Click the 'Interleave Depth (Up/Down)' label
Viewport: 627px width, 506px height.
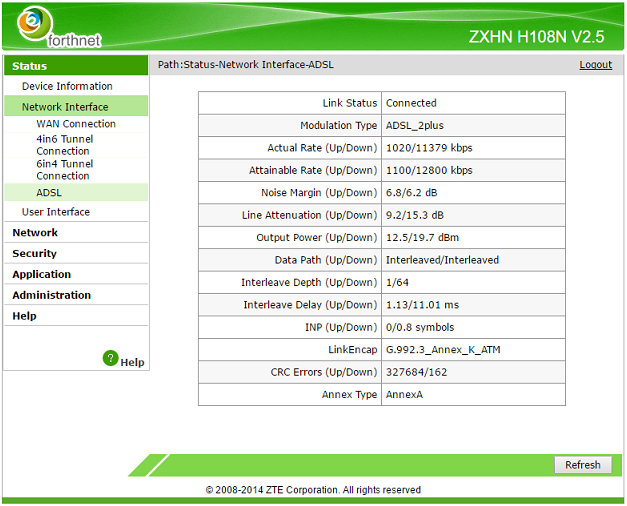309,282
